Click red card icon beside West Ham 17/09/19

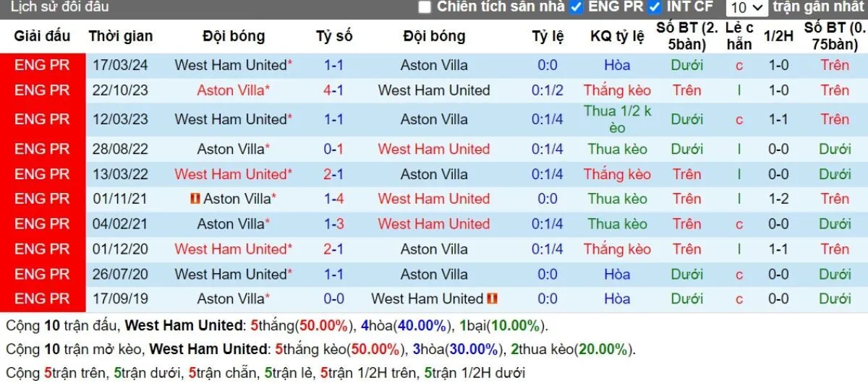point(493,298)
